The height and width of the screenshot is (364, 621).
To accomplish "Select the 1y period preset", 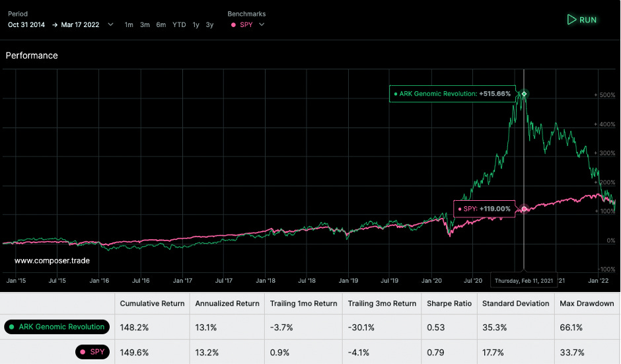I will point(196,24).
